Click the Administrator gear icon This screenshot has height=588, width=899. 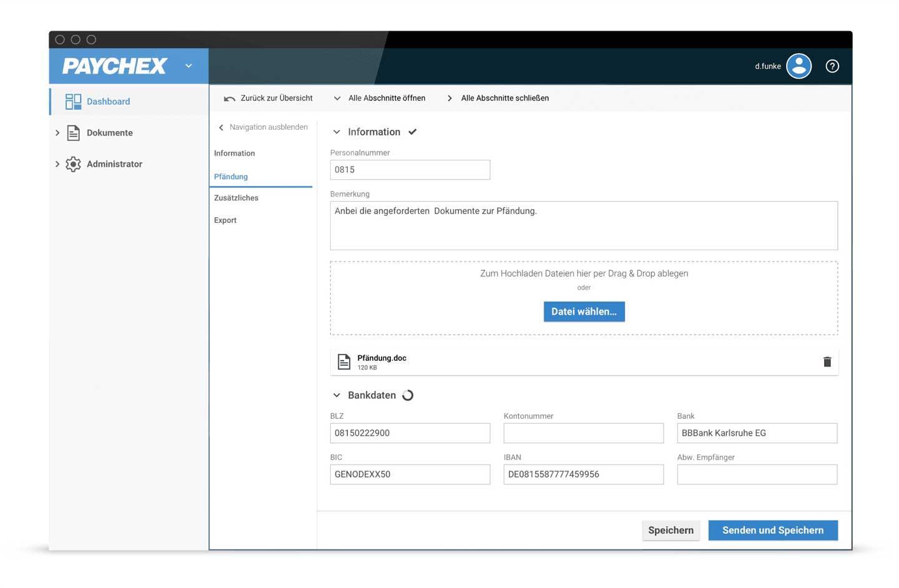coord(73,164)
